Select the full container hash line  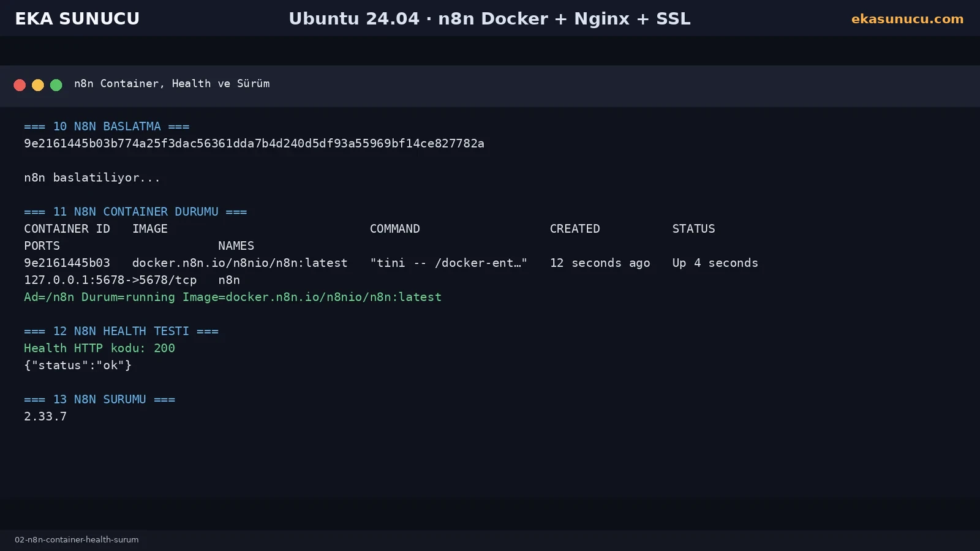tap(254, 143)
